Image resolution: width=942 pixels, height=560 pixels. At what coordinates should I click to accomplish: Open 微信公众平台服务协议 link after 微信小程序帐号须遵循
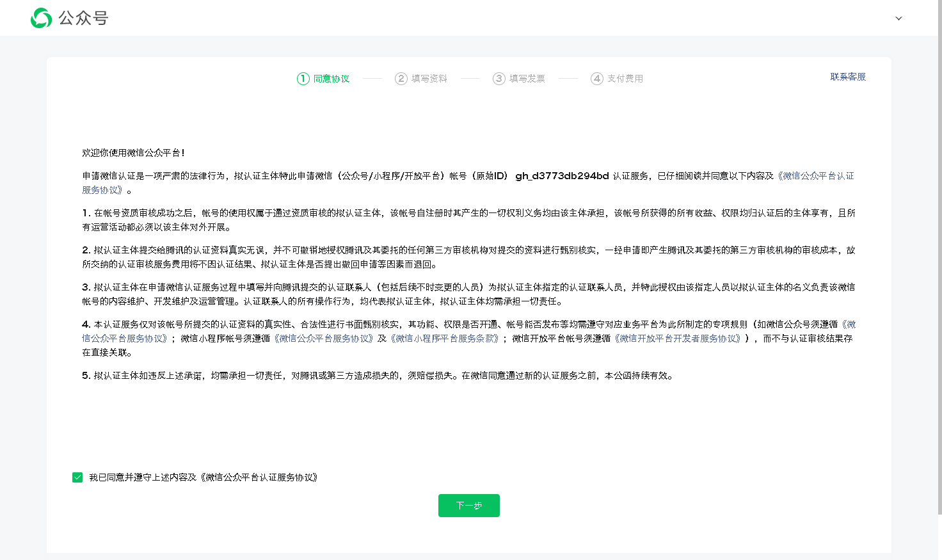(323, 339)
